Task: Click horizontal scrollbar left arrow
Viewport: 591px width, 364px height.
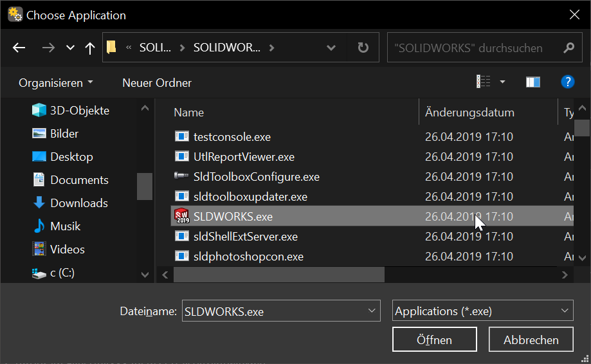Action: [165, 275]
